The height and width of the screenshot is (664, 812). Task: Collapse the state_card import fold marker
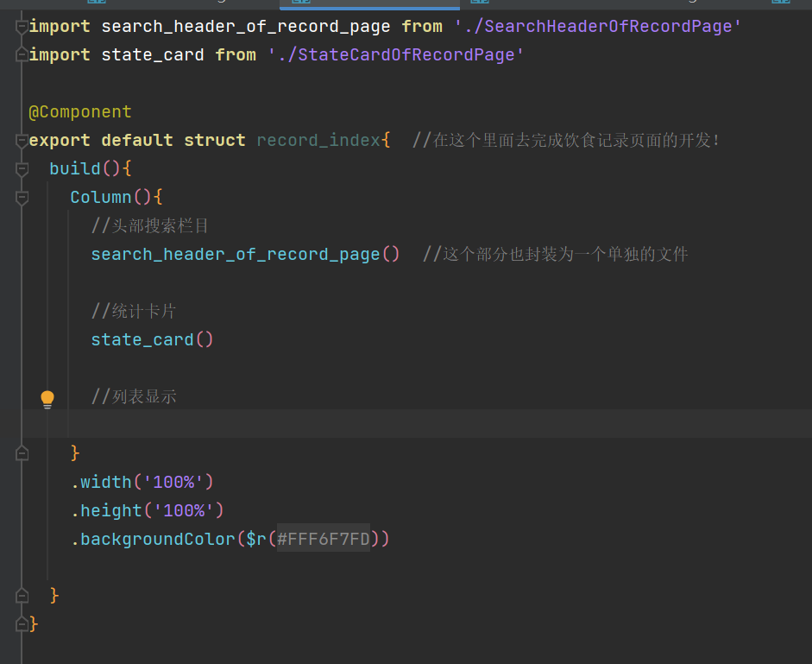(x=22, y=54)
